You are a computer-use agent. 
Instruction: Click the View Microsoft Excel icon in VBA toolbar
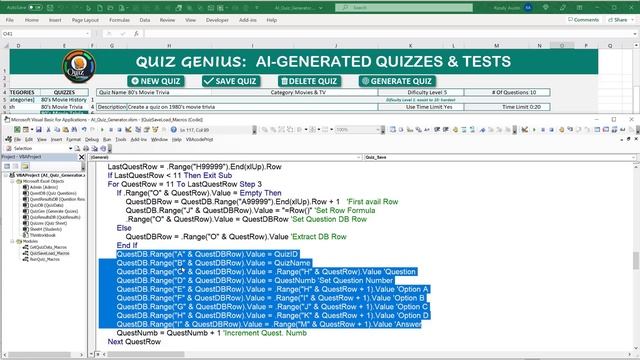click(x=17, y=129)
